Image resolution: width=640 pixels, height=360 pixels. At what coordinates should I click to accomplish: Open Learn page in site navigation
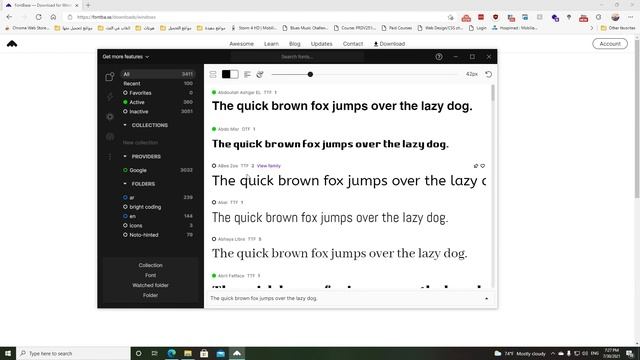(x=271, y=44)
